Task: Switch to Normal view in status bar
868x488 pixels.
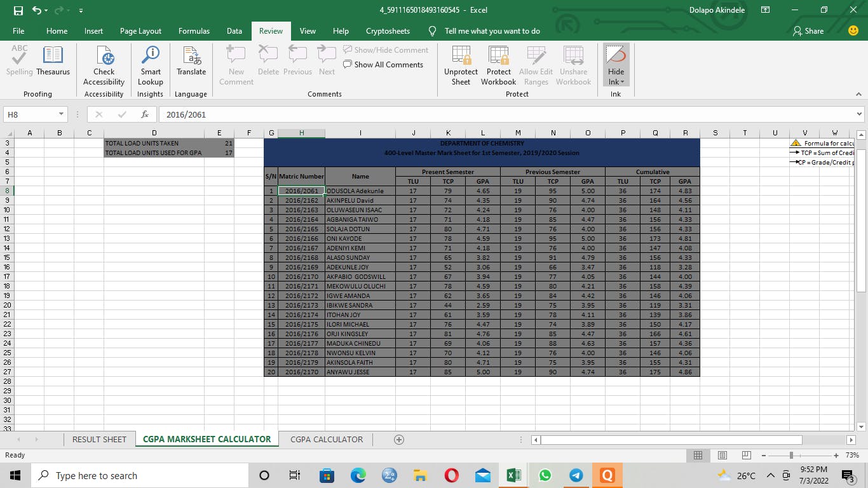Action: (x=698, y=455)
